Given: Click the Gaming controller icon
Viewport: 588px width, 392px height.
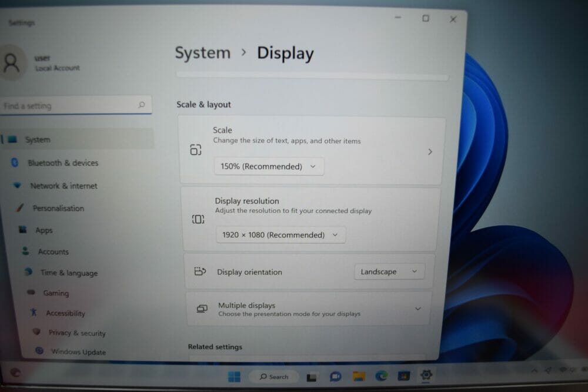Looking at the screenshot, I should [x=31, y=292].
